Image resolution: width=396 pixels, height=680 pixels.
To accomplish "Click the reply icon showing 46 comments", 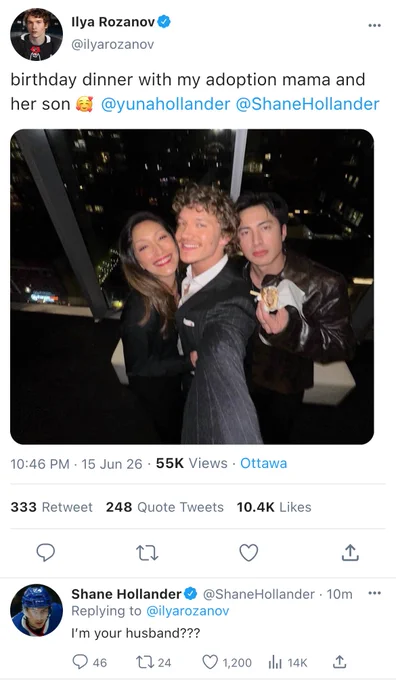I will (89, 662).
